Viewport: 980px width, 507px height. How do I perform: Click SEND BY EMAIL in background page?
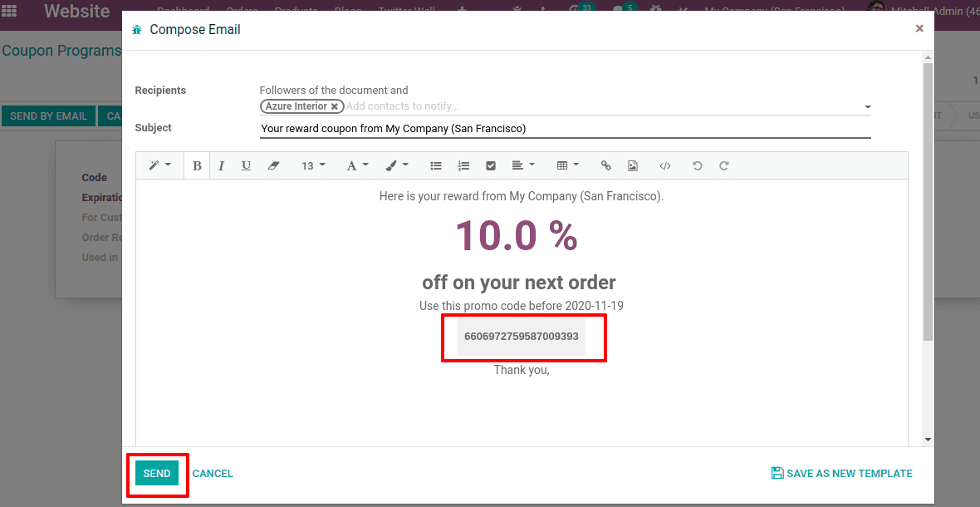point(48,116)
